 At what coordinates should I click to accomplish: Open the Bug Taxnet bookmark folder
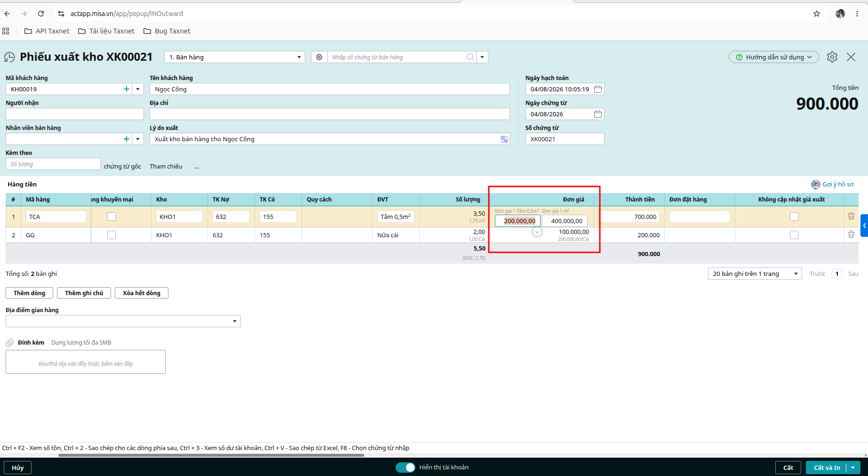167,31
